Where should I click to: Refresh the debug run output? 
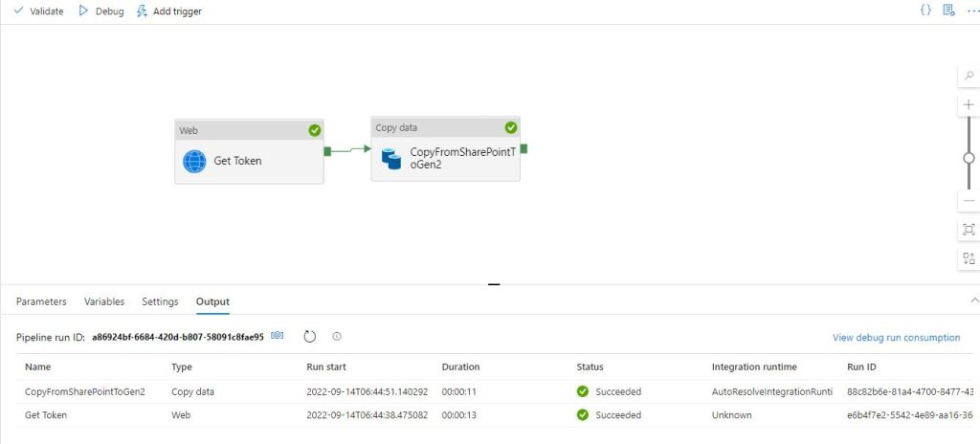click(309, 336)
